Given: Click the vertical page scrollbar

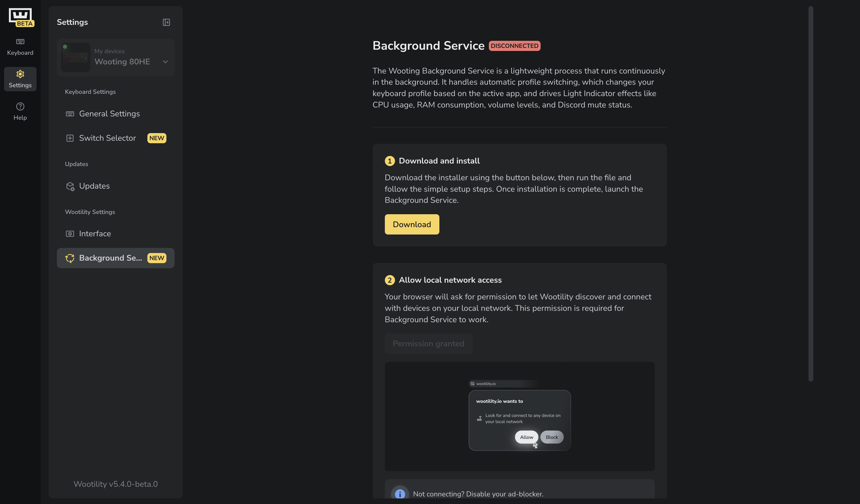Looking at the screenshot, I should 811,194.
